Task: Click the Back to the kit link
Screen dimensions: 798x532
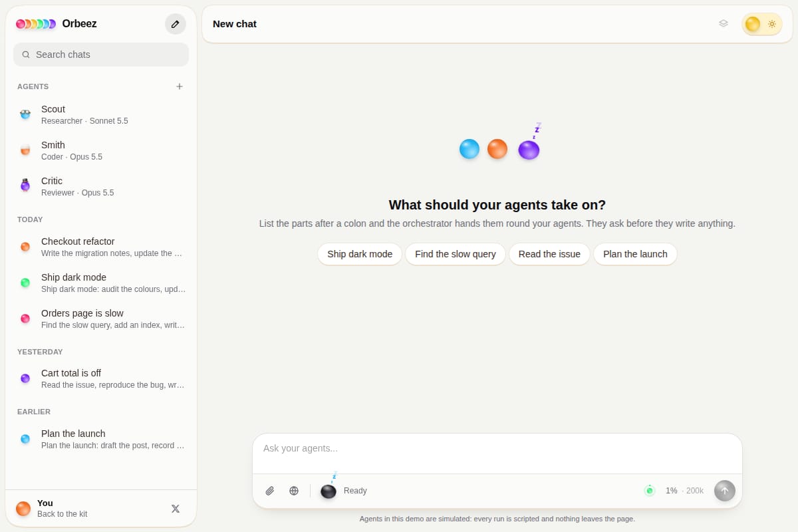Action: coord(63,514)
